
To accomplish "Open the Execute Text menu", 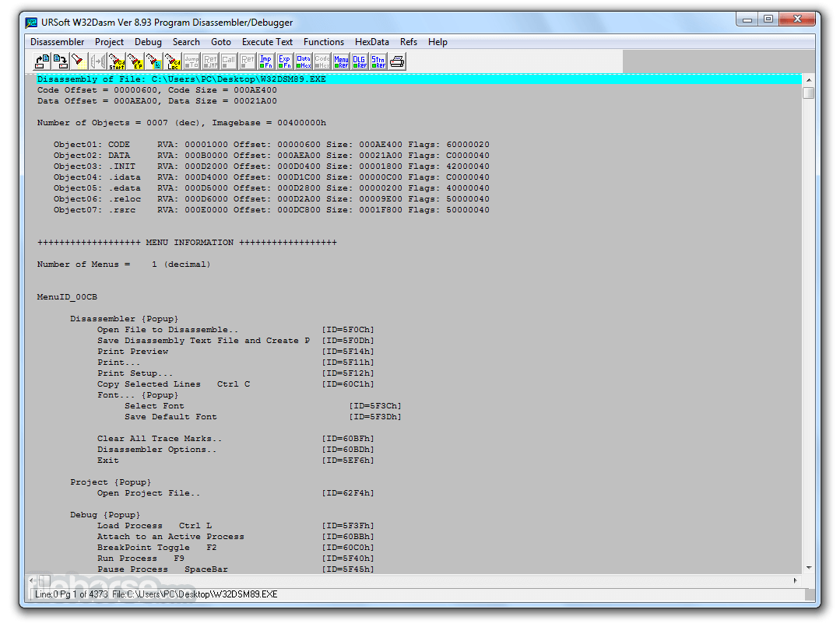I will 267,42.
